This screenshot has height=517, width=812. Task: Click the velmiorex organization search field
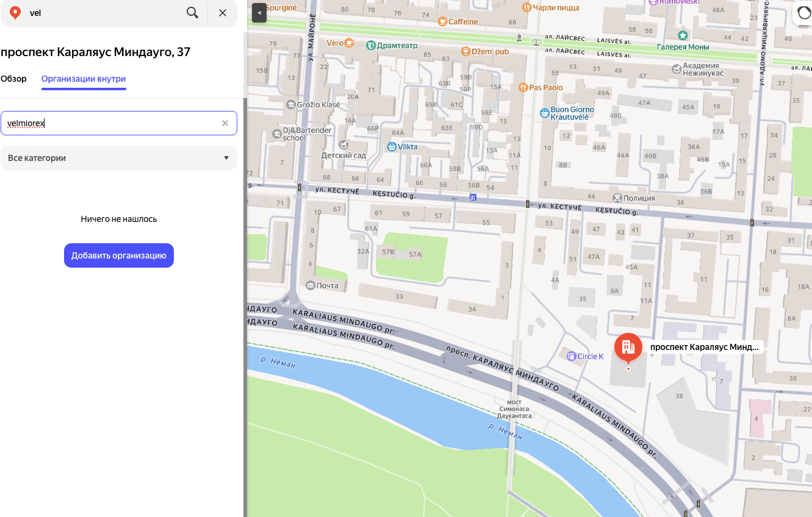110,123
